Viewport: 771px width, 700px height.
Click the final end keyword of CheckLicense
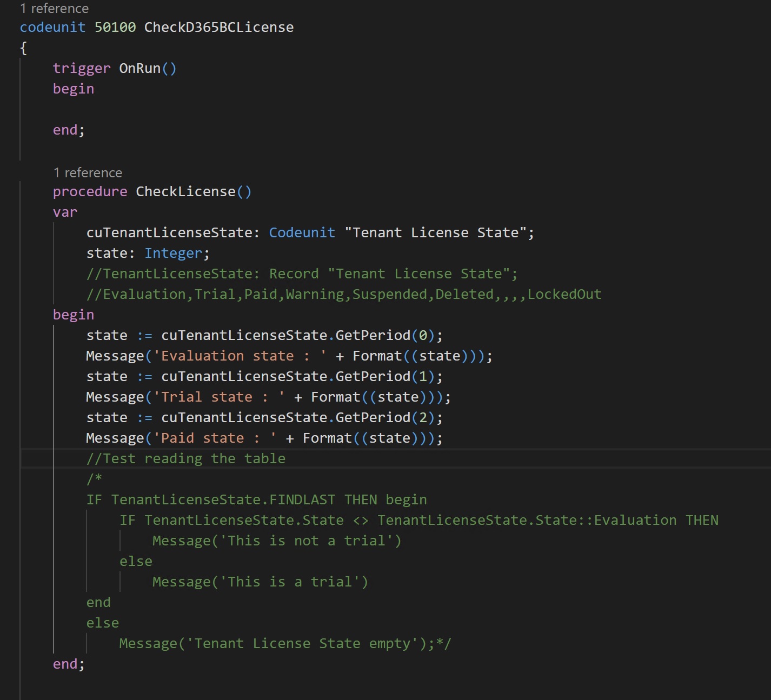point(65,663)
